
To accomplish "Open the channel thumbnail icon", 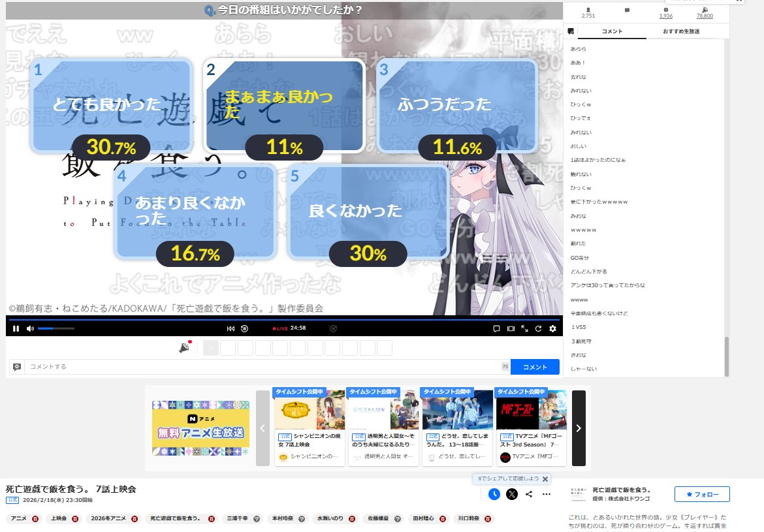I will [x=579, y=494].
